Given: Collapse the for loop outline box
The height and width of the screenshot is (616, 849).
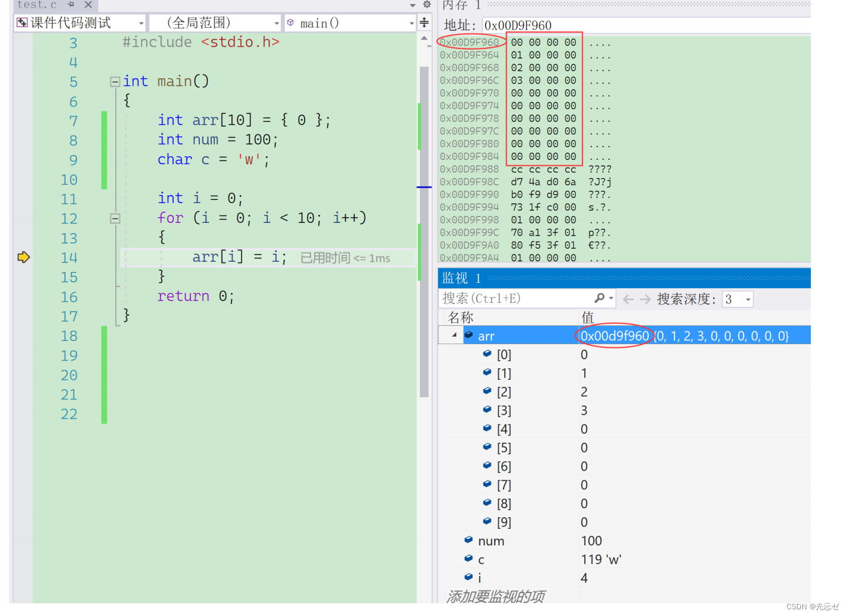Looking at the screenshot, I should (115, 219).
